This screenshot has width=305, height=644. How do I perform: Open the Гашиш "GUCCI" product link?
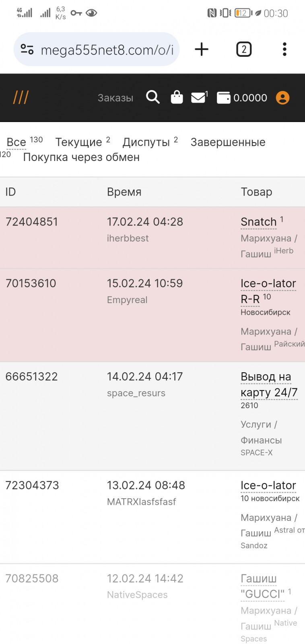point(262,586)
